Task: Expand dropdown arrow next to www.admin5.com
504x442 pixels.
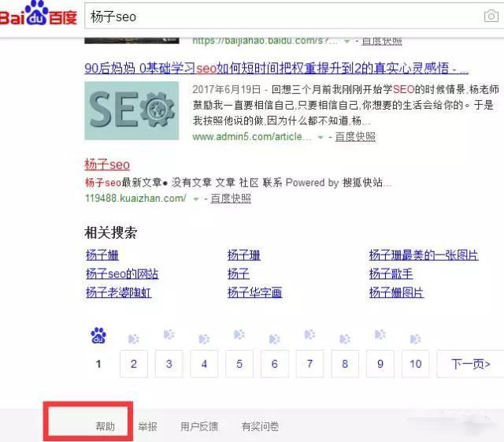Action: [x=321, y=137]
